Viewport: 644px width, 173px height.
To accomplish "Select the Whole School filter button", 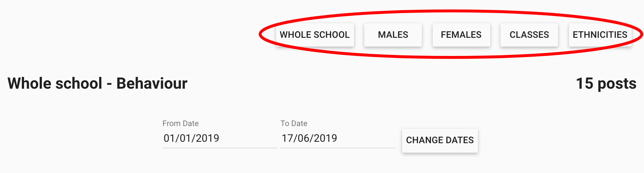I will [315, 35].
